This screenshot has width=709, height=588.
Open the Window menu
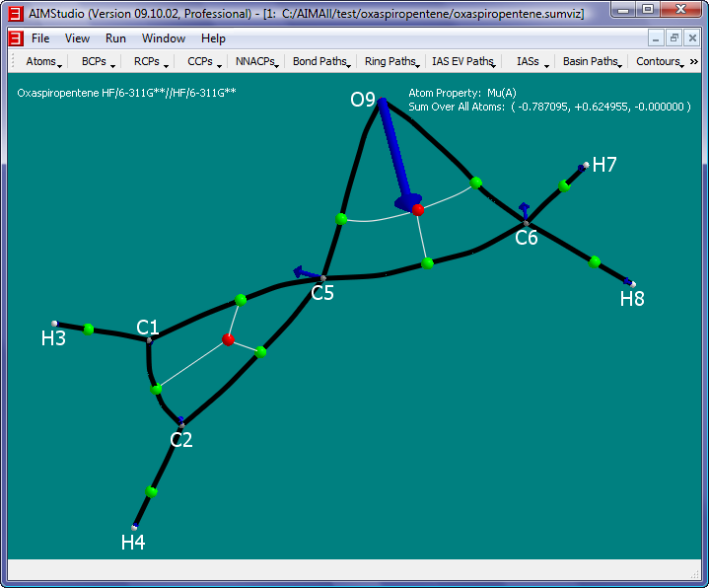(163, 38)
